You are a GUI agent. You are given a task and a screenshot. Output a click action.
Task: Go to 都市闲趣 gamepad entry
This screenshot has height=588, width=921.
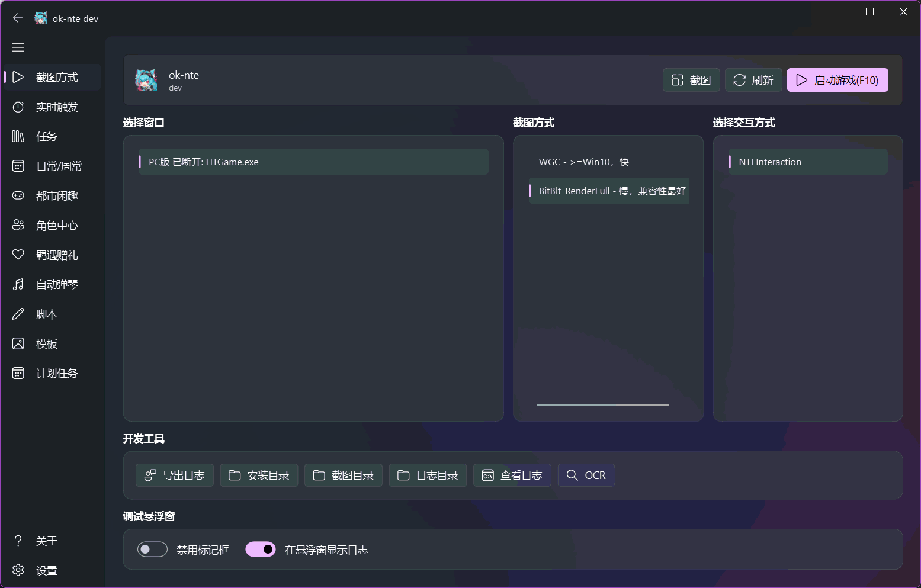click(x=52, y=196)
